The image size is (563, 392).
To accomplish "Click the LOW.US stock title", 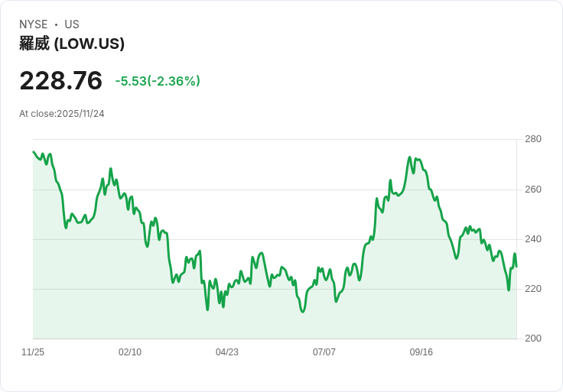I will (72, 44).
